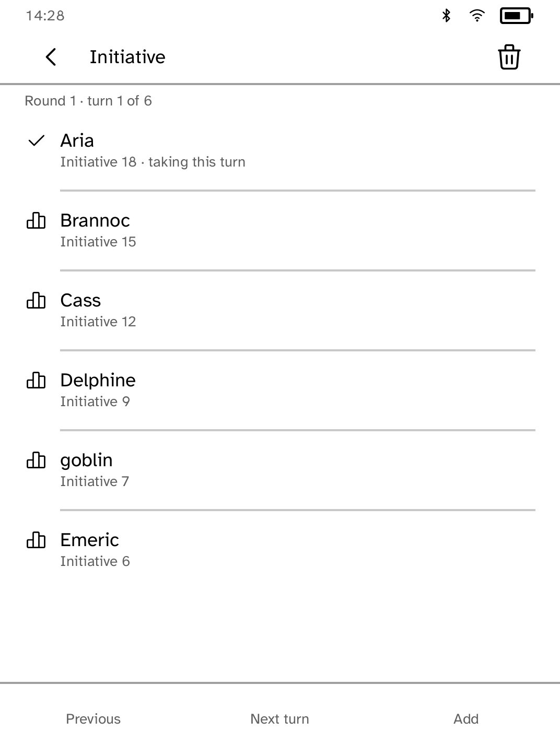Select the Emeric initiative 6 entry
The image size is (560, 756).
point(280,550)
